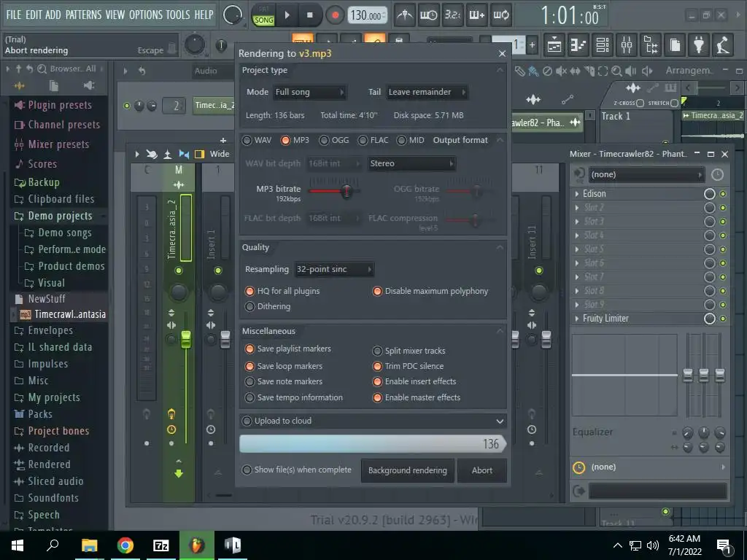
Task: Open Resampling 32-point sinc dropdown
Action: point(334,269)
